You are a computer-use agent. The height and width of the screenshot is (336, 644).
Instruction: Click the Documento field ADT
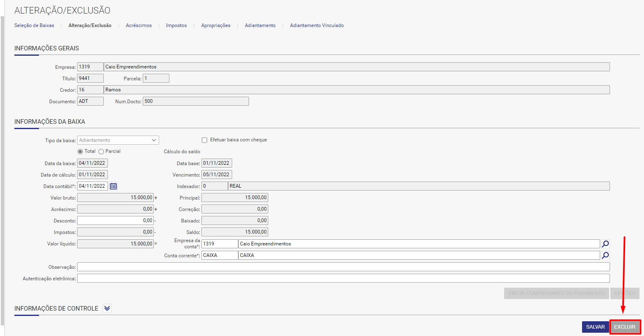pos(90,101)
